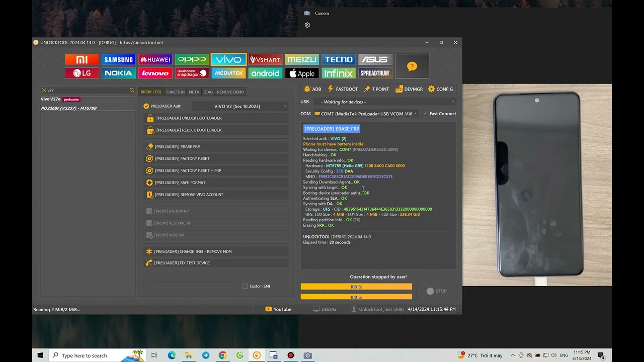Viewport: 644px width, 362px height.
Task: Focus the v27 model search field
Action: 88,90
